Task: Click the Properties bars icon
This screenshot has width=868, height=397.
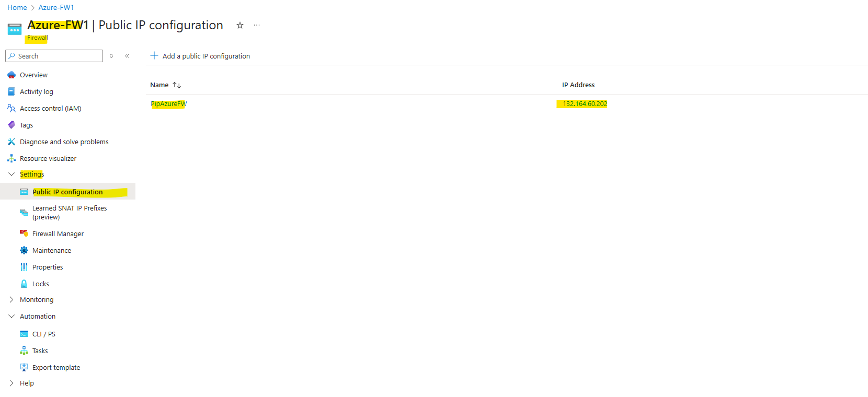Action: pos(24,267)
